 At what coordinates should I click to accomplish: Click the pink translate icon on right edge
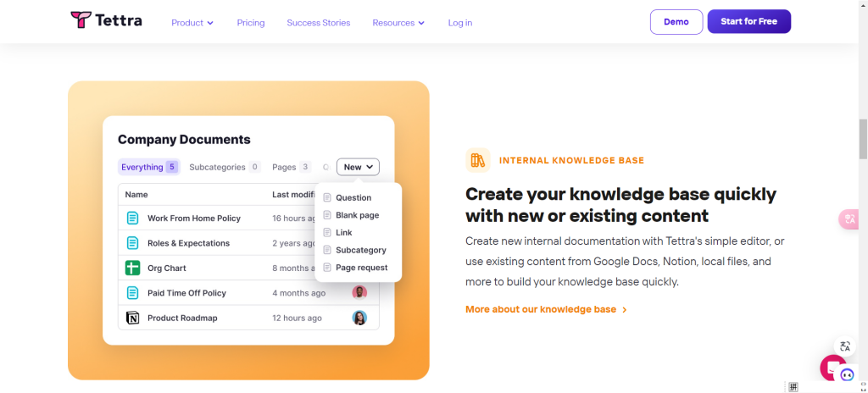click(x=849, y=219)
